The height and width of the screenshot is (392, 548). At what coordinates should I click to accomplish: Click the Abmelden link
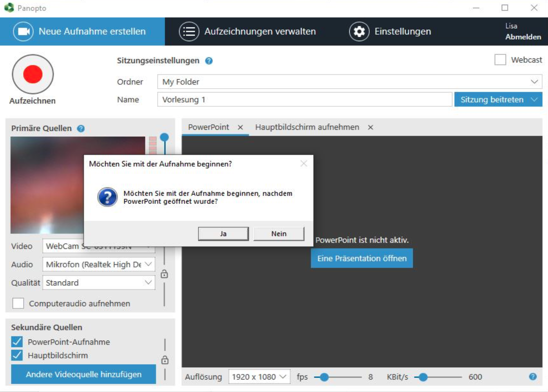pyautogui.click(x=523, y=37)
